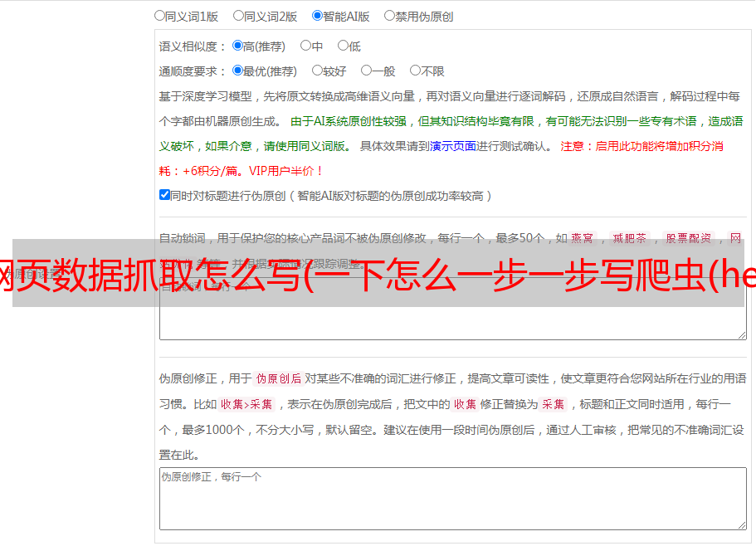Click the 自动锁词 textarea

click(453, 309)
